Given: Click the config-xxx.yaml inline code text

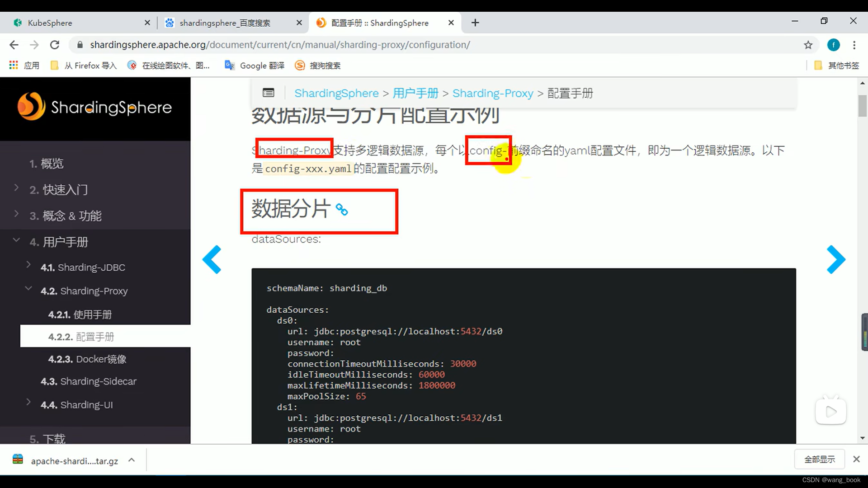Looking at the screenshot, I should coord(308,169).
